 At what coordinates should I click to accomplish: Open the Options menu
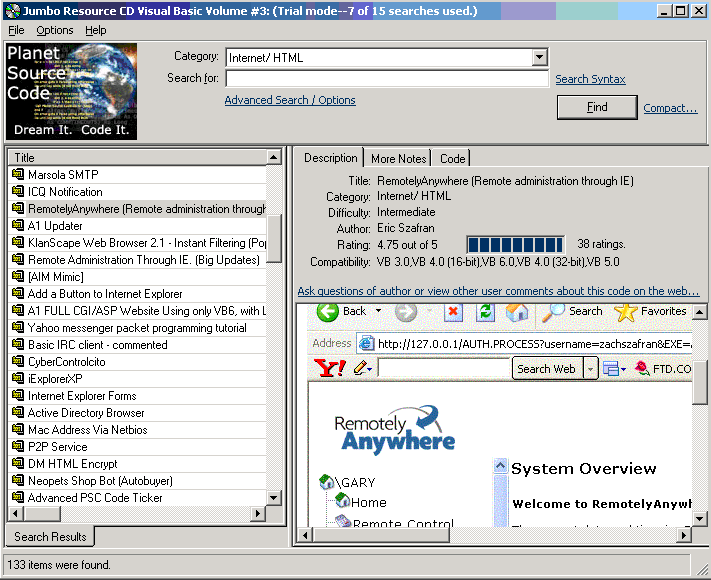coord(55,30)
